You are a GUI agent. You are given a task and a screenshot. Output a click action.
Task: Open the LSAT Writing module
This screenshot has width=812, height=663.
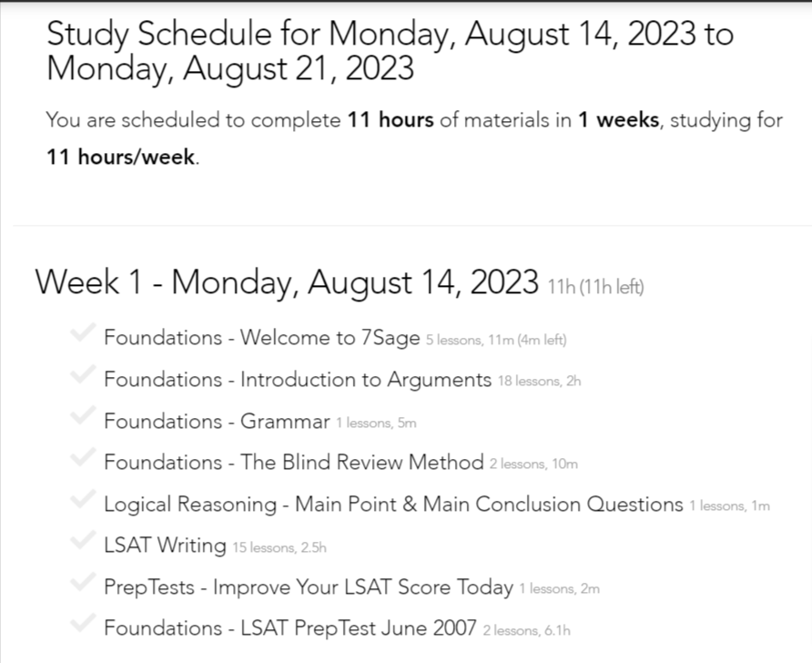165,546
